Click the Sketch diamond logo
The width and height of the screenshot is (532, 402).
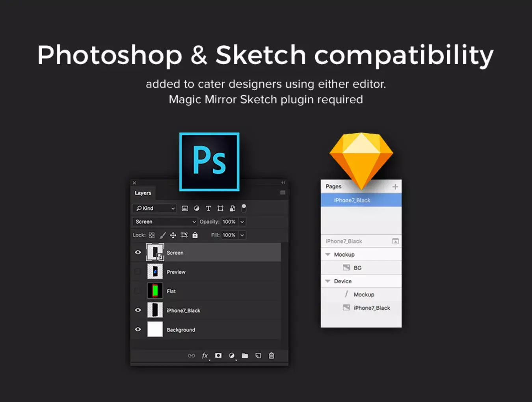click(x=361, y=161)
